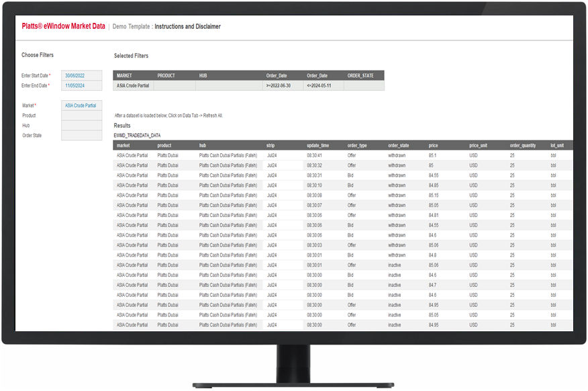Click the price cell 84.81
This screenshot has height=391, width=588.
tap(434, 216)
